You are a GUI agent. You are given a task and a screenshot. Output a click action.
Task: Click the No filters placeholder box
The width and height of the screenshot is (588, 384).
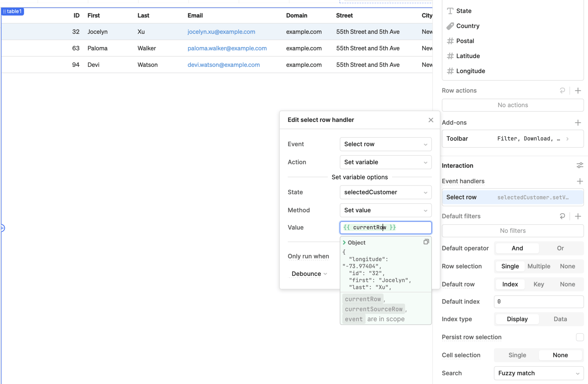[x=513, y=231]
